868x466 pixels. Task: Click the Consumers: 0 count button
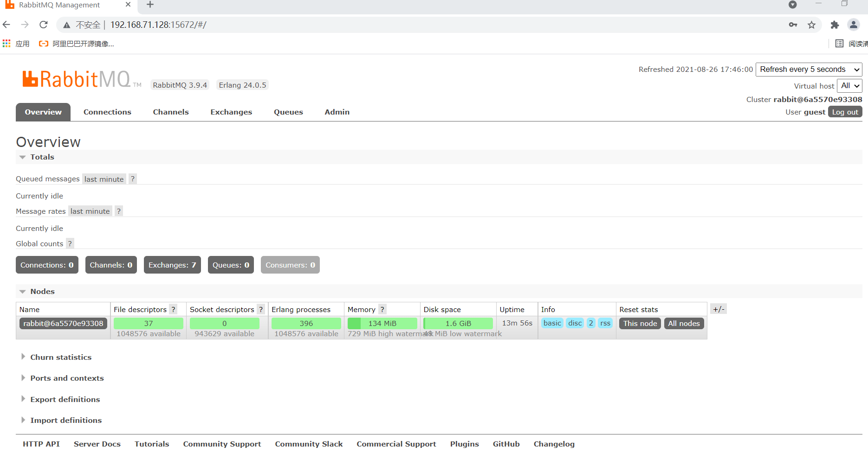click(290, 265)
